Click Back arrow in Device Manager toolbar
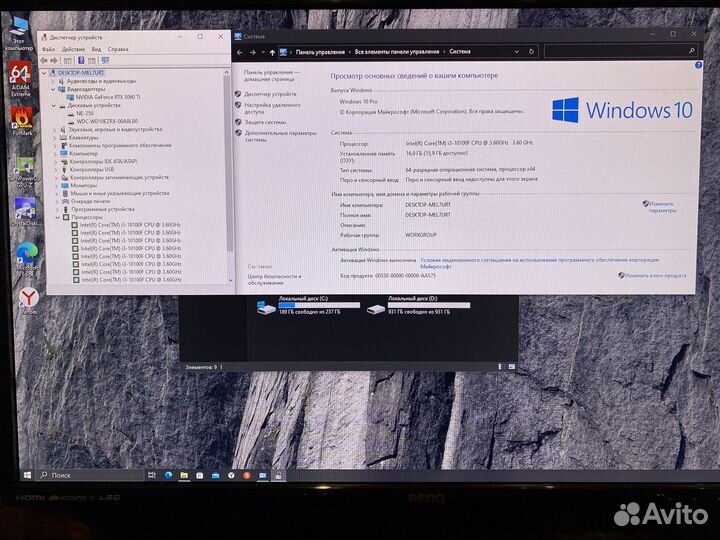 pyautogui.click(x=44, y=61)
